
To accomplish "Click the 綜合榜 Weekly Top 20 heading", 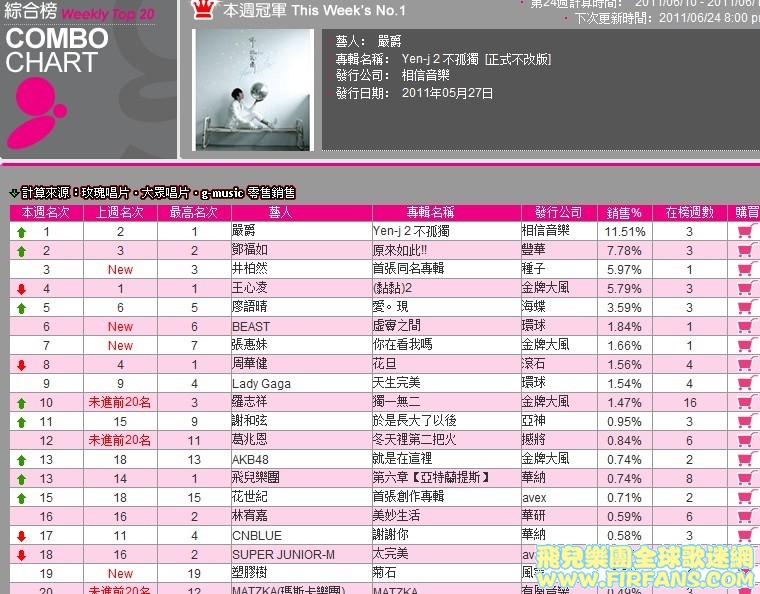I will pos(79,13).
